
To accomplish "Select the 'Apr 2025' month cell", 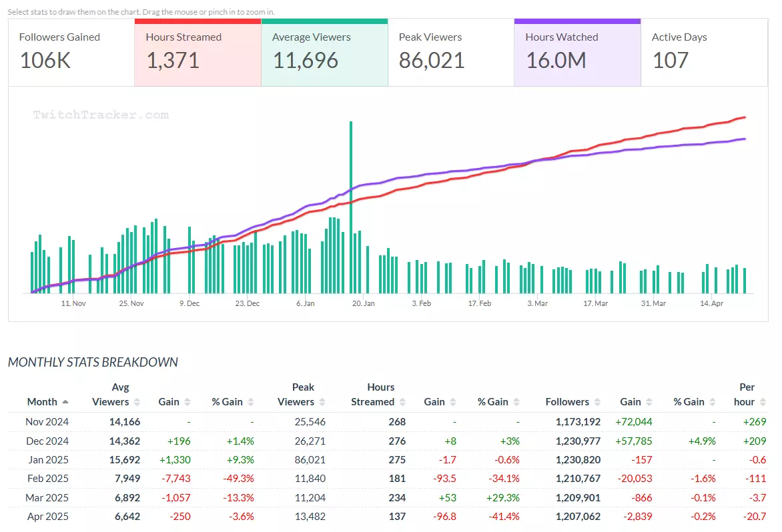I will point(48,517).
